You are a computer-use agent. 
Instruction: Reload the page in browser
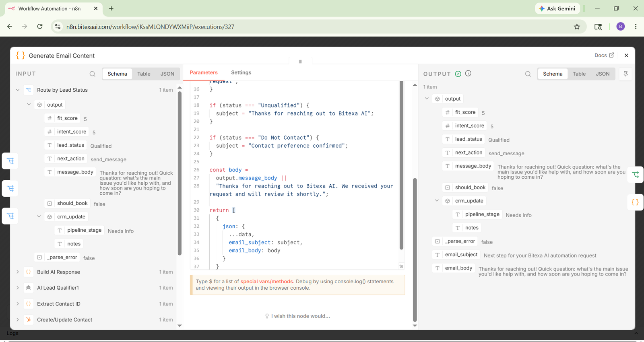40,27
